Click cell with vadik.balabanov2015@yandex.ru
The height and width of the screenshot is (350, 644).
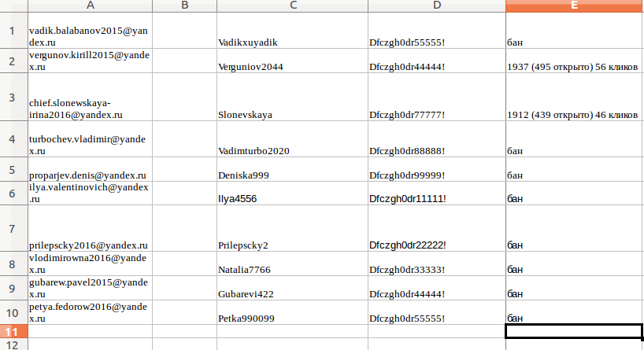click(x=90, y=31)
